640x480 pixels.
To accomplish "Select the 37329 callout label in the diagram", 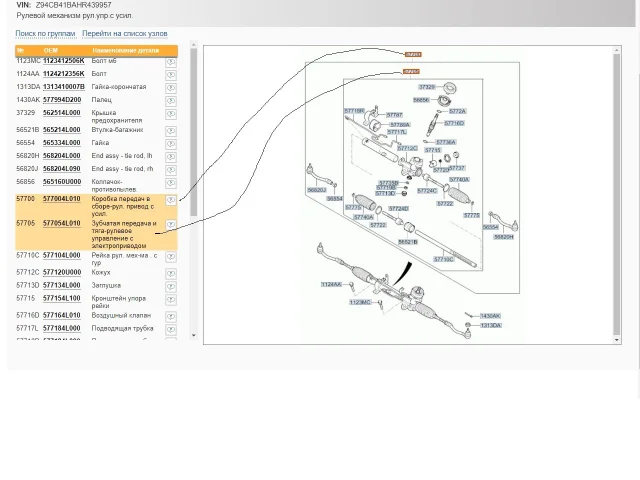I will (x=426, y=87).
